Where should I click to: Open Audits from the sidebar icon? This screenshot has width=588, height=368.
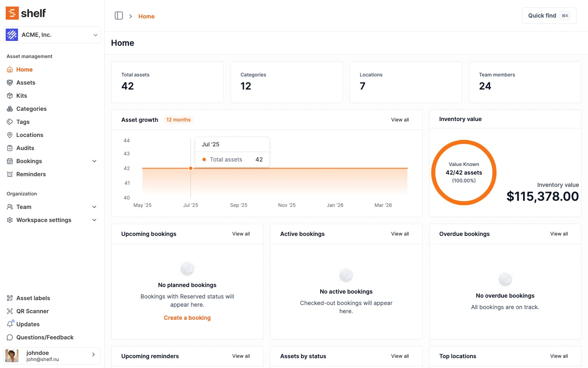click(x=10, y=148)
